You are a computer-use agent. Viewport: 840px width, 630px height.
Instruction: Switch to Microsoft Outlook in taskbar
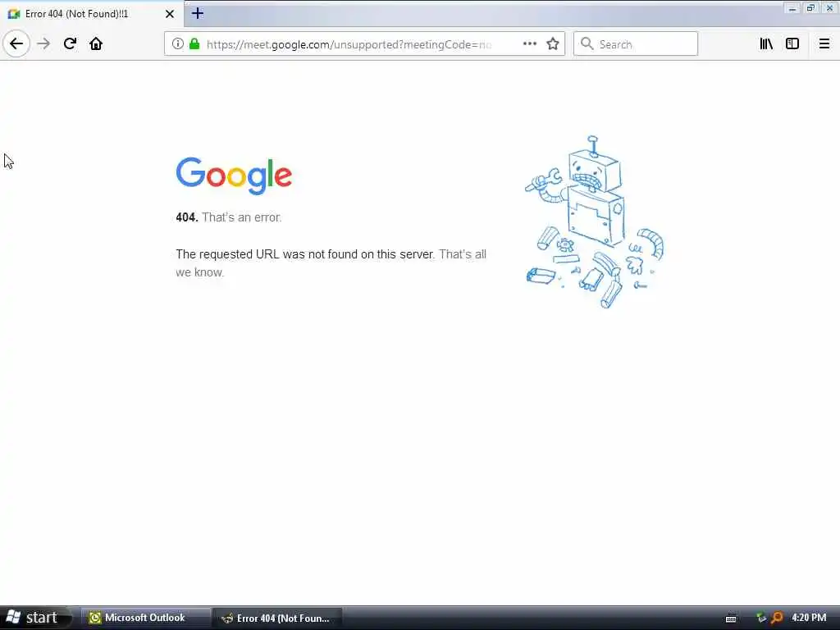click(144, 618)
